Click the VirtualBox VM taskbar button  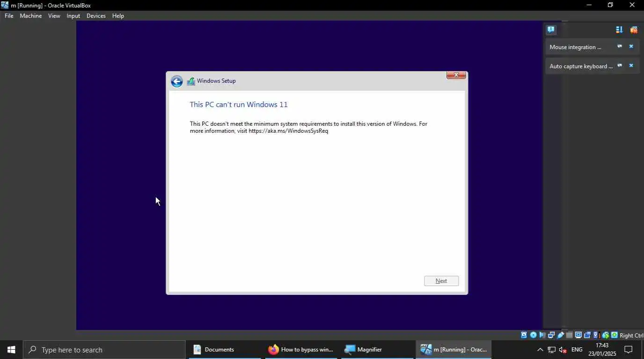pos(454,350)
